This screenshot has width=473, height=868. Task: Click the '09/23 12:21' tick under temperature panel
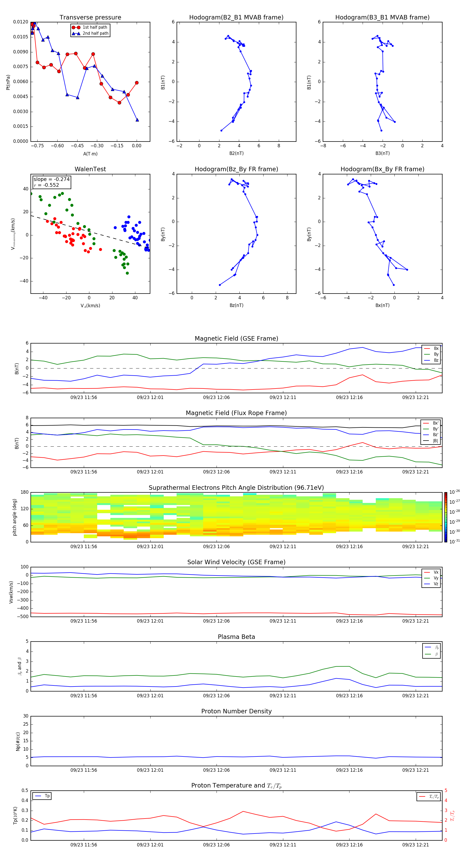click(415, 845)
